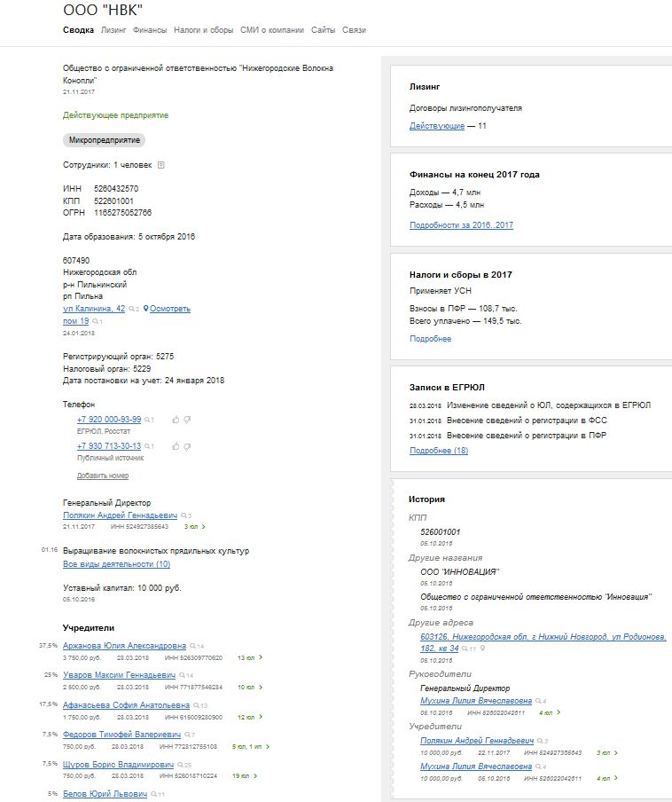Click thumbs-up icon for +7 930 713-30-13
The height and width of the screenshot is (802, 672).
coord(176,446)
